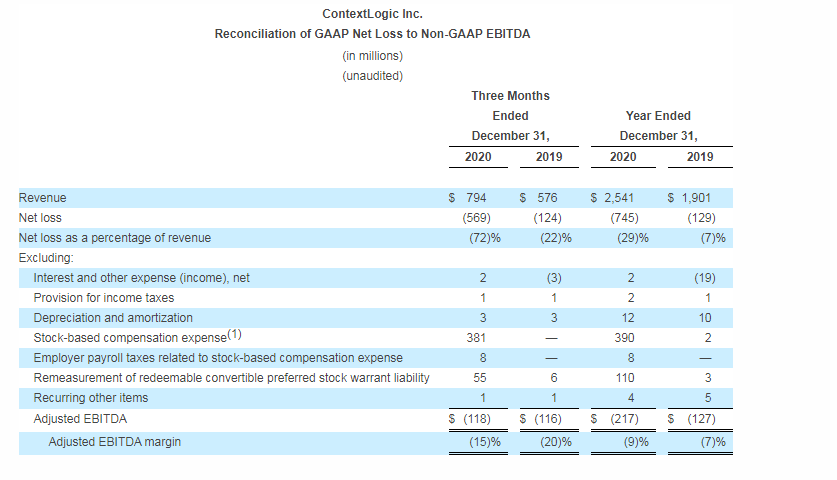
Task: Click Provision for income taxes label
Action: pyautogui.click(x=104, y=298)
